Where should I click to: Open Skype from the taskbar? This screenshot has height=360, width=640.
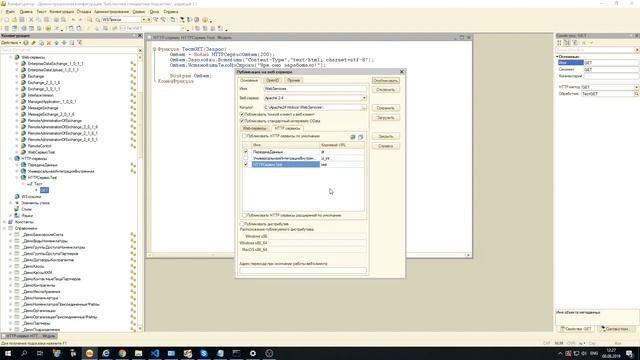204,353
